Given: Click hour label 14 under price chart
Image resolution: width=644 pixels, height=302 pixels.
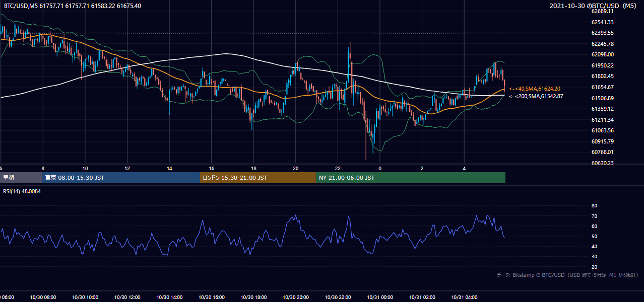Looking at the screenshot, I should click(x=169, y=169).
